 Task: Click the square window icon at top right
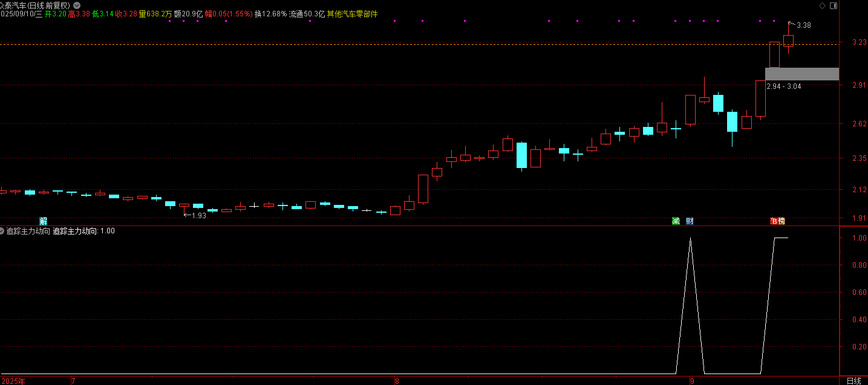click(x=834, y=5)
